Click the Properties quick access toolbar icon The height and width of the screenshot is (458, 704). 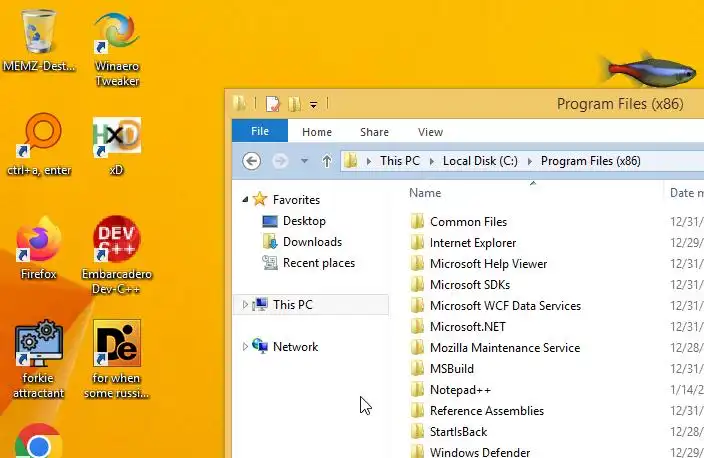[x=273, y=104]
